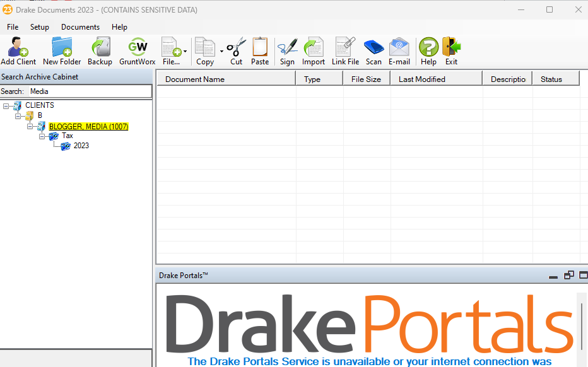Image resolution: width=588 pixels, height=367 pixels.
Task: Minimize the Drake Portals panel
Action: (x=553, y=277)
